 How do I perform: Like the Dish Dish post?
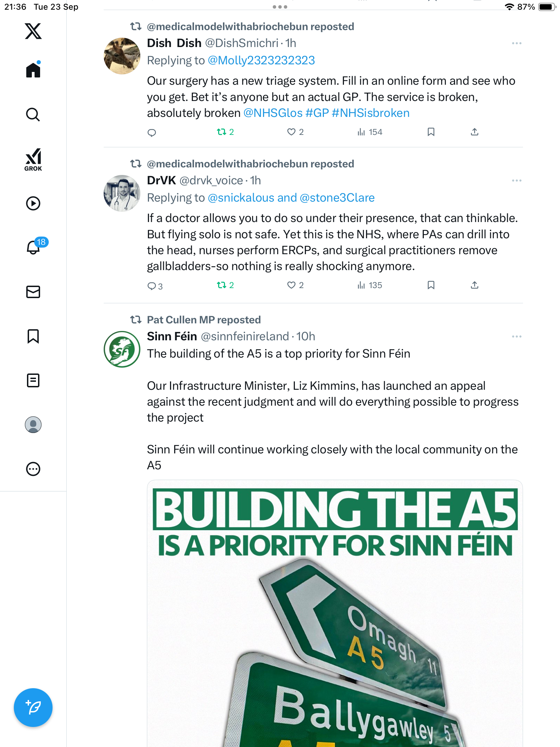point(291,132)
